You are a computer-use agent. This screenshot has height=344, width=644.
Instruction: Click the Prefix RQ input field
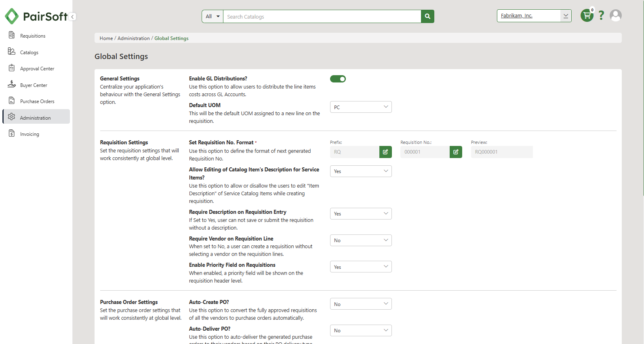[x=355, y=152]
